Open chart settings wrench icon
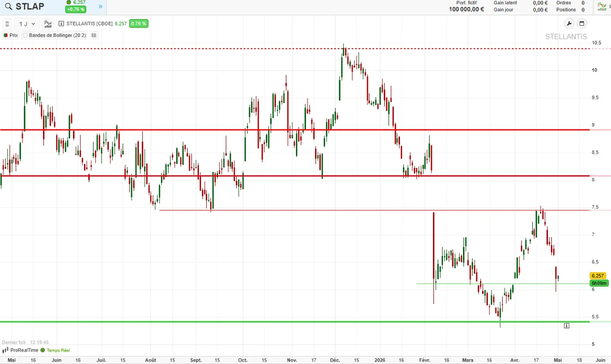The width and height of the screenshot is (611, 364). [569, 24]
